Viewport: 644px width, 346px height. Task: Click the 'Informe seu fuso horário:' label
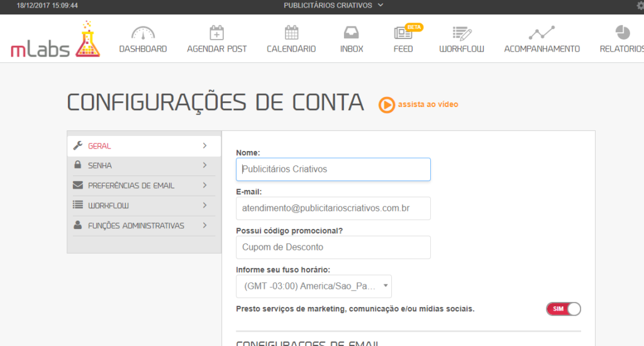283,270
